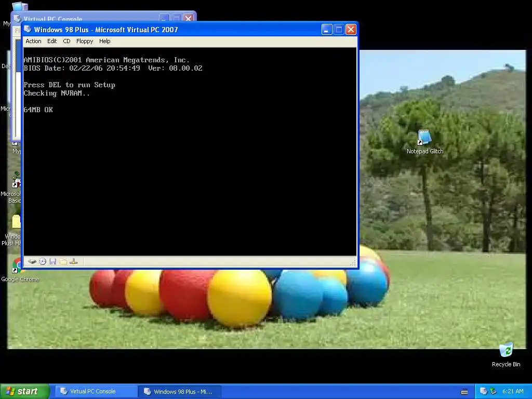
Task: Select the Recycle Bin desktop icon
Action: click(x=506, y=354)
